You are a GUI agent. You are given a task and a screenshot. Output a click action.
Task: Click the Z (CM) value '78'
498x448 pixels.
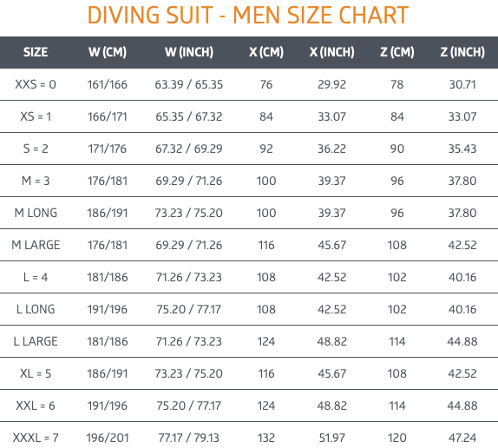tap(397, 84)
